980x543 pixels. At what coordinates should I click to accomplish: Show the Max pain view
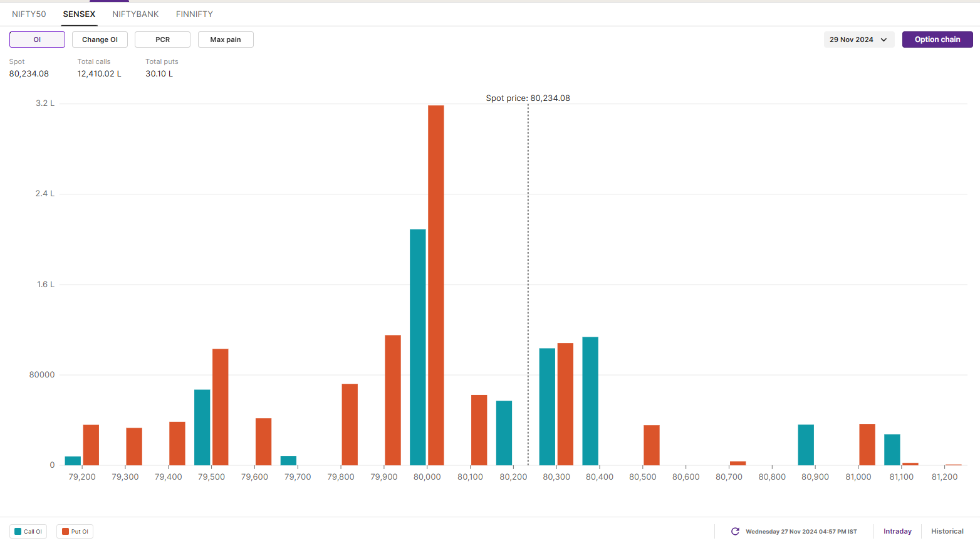[226, 40]
